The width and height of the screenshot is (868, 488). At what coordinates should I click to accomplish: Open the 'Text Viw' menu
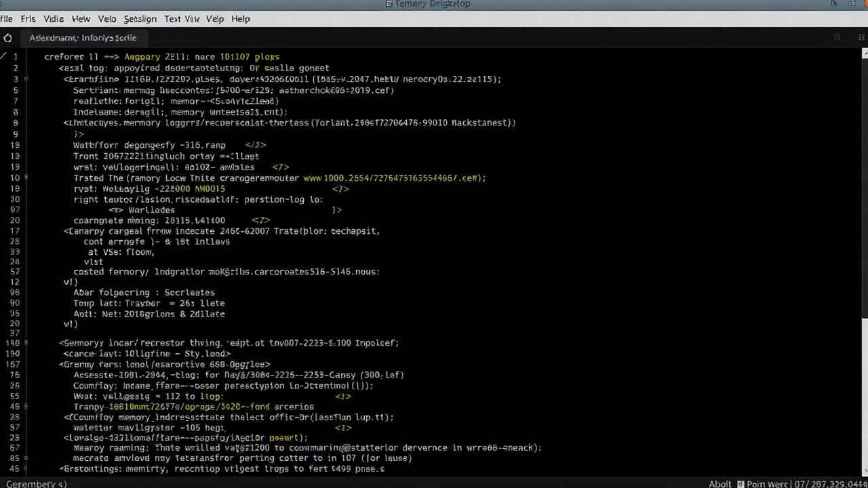(x=182, y=19)
